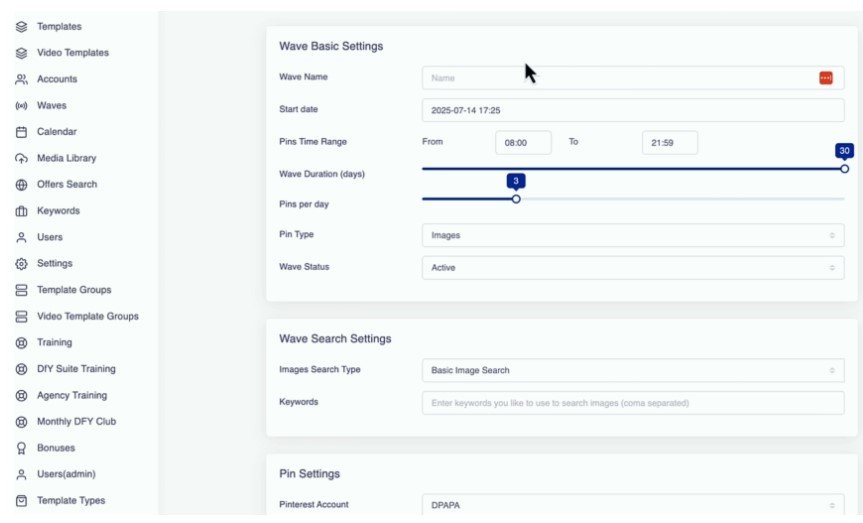Open DIY Suite Training link
This screenshot has width=863, height=523.
point(76,369)
